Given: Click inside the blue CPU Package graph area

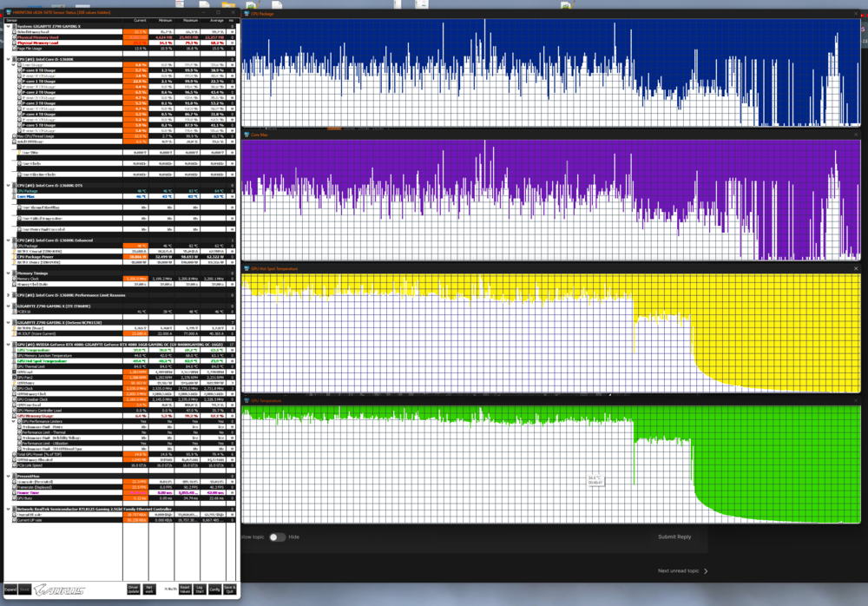Looking at the screenshot, I should pos(551,72).
